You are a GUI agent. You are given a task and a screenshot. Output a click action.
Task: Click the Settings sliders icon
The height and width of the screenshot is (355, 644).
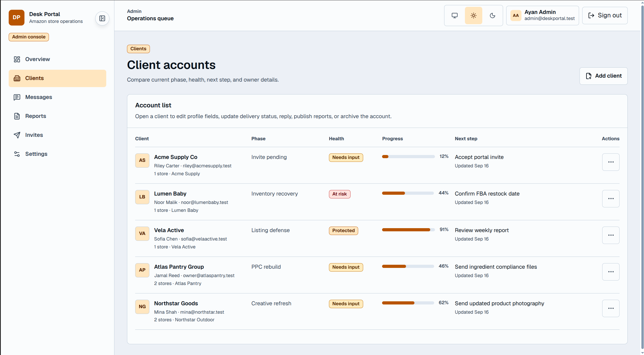[17, 154]
